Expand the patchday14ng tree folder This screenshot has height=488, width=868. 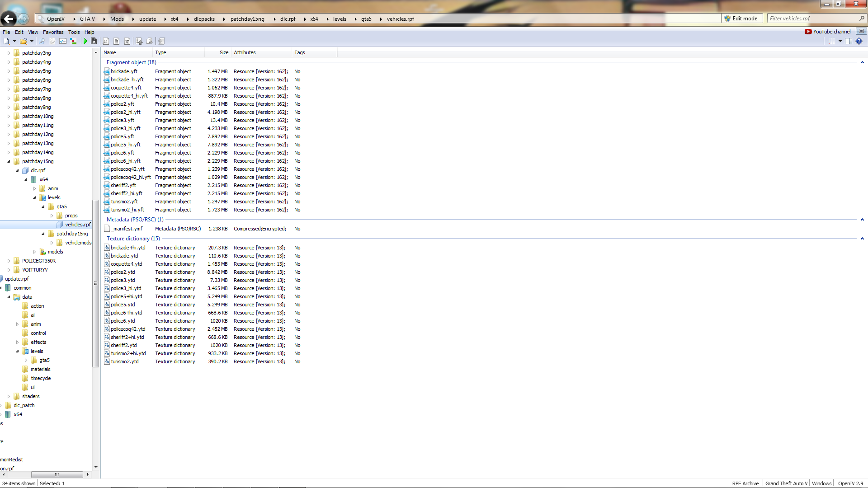pyautogui.click(x=9, y=152)
